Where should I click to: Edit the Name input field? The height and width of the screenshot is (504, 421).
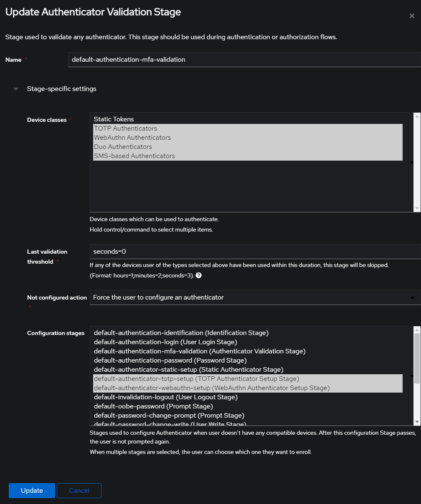point(244,60)
